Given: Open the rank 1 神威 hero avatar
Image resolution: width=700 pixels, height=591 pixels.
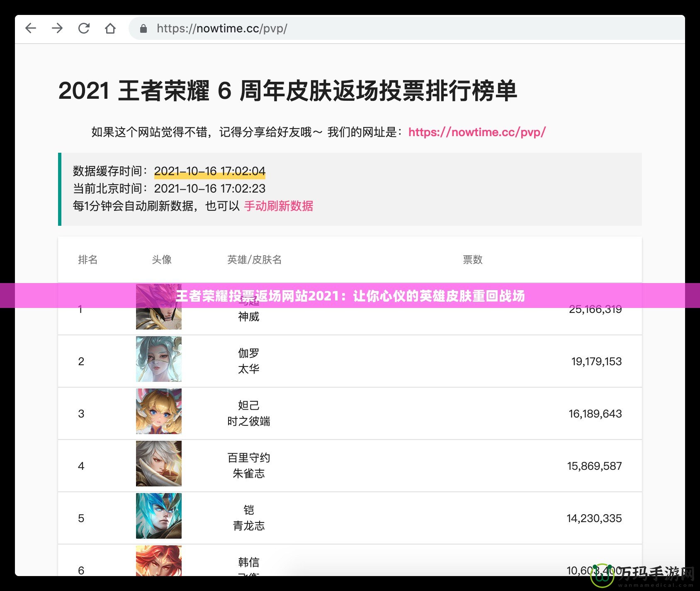Looking at the screenshot, I should click(159, 307).
